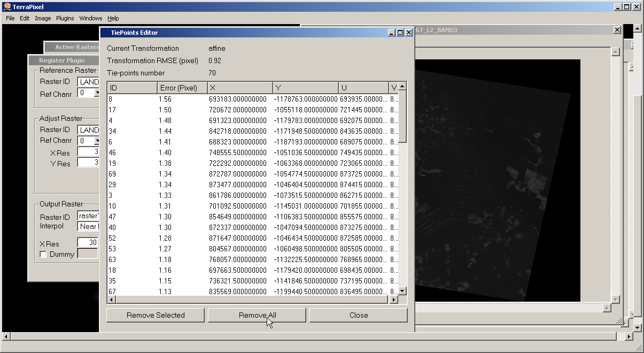Click the Output Raster X Res field
The image size is (644, 353).
[88, 243]
